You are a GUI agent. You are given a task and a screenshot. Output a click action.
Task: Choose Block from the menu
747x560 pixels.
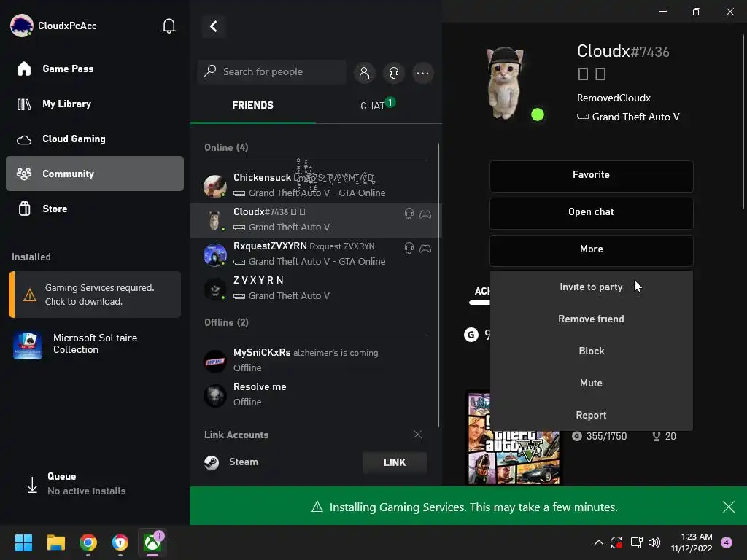591,351
